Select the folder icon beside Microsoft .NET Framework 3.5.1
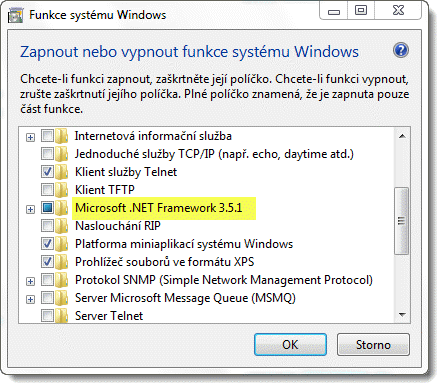444x390 pixels. click(62, 208)
